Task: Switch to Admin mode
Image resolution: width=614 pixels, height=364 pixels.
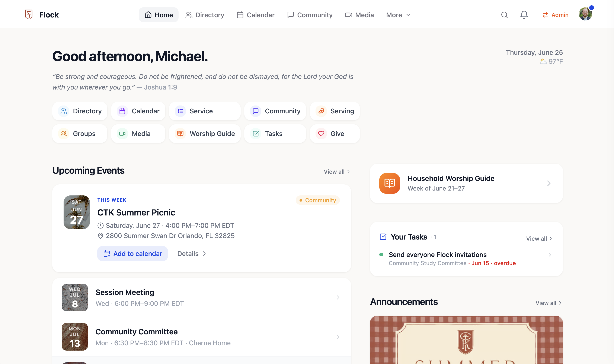Action: 555,15
